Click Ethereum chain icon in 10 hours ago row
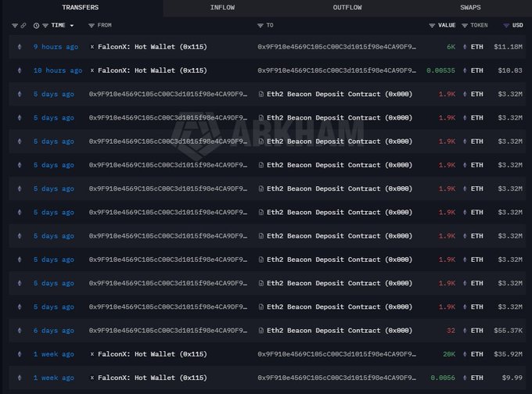Image resolution: width=532 pixels, height=394 pixels. [x=20, y=70]
